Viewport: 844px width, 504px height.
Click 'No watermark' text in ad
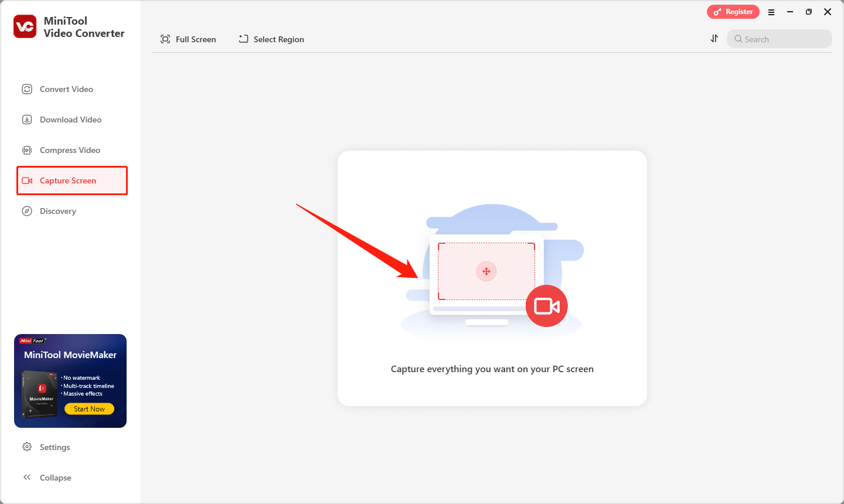81,378
